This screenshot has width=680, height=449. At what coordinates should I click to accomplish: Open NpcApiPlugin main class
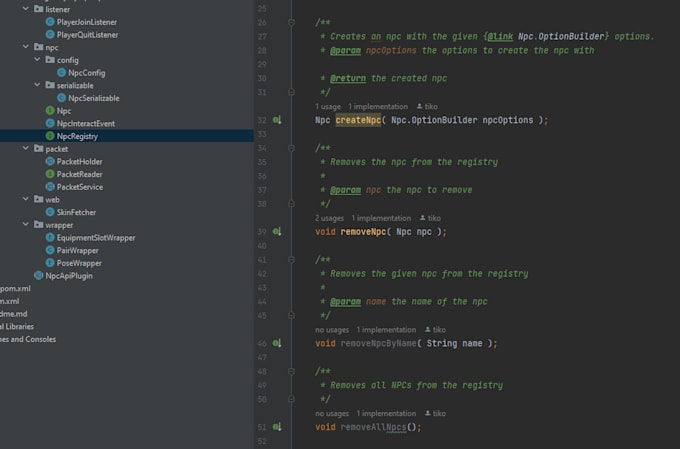coord(69,276)
